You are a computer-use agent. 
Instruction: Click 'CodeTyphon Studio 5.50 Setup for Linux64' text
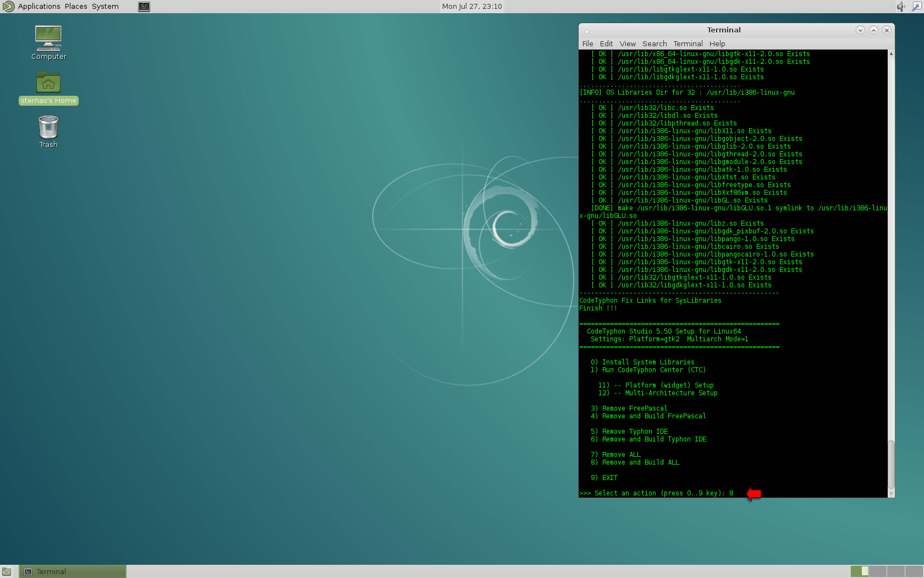664,331
